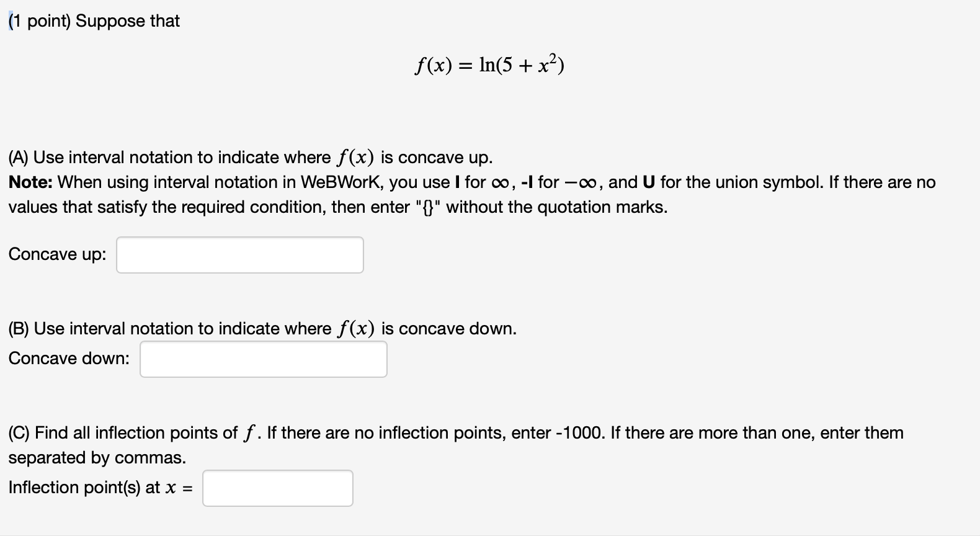Click the "Concave down:" label

click(x=68, y=358)
